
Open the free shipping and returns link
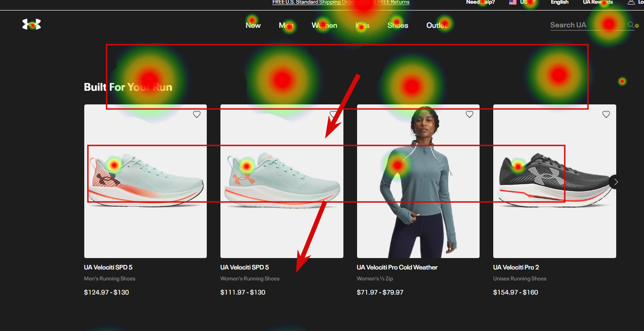[x=341, y=2]
